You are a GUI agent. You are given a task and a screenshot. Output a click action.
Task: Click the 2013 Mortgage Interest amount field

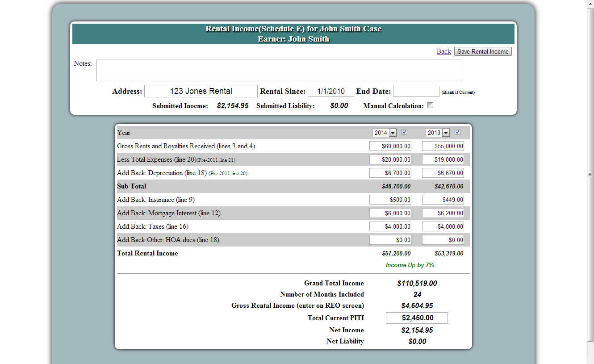[x=443, y=213]
